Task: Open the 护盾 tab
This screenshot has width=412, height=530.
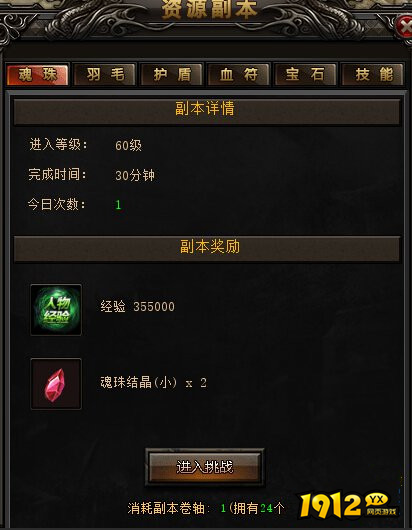Action: tap(172, 74)
